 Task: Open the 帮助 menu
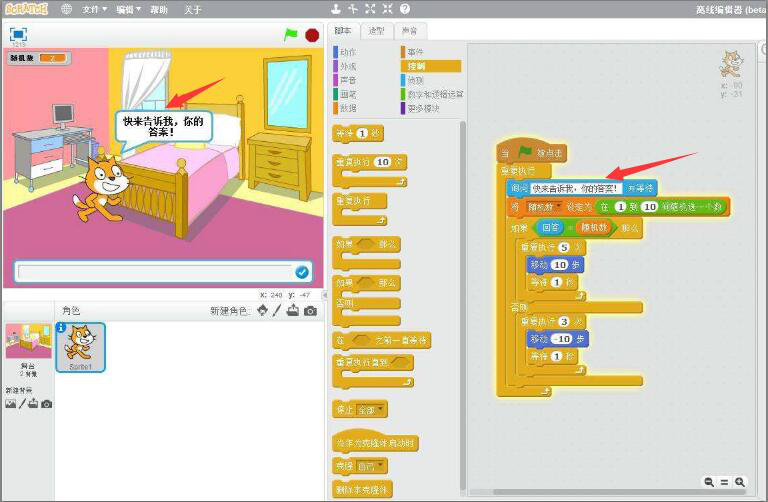coord(159,9)
